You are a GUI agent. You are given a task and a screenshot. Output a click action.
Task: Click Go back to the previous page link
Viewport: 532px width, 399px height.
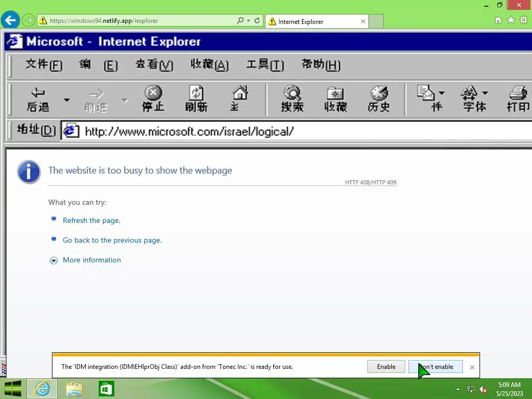(x=112, y=240)
